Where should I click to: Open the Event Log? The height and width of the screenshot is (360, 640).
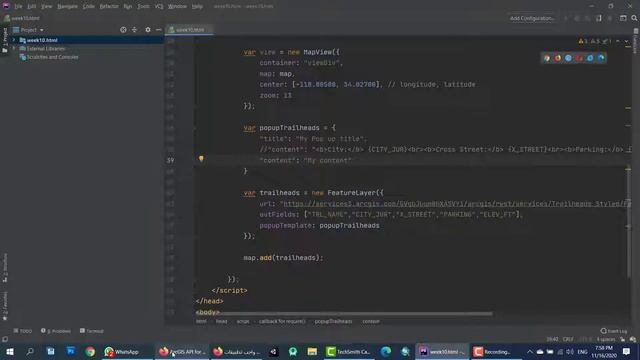pos(614,331)
